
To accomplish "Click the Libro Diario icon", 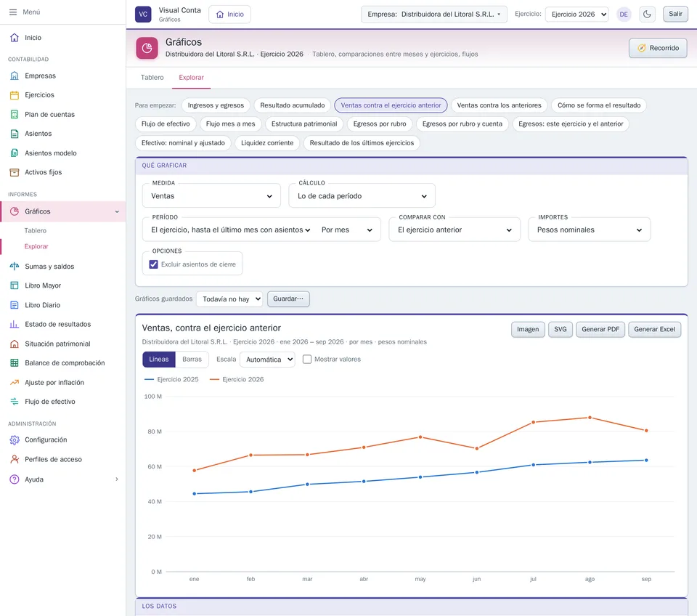I will pyautogui.click(x=15, y=305).
